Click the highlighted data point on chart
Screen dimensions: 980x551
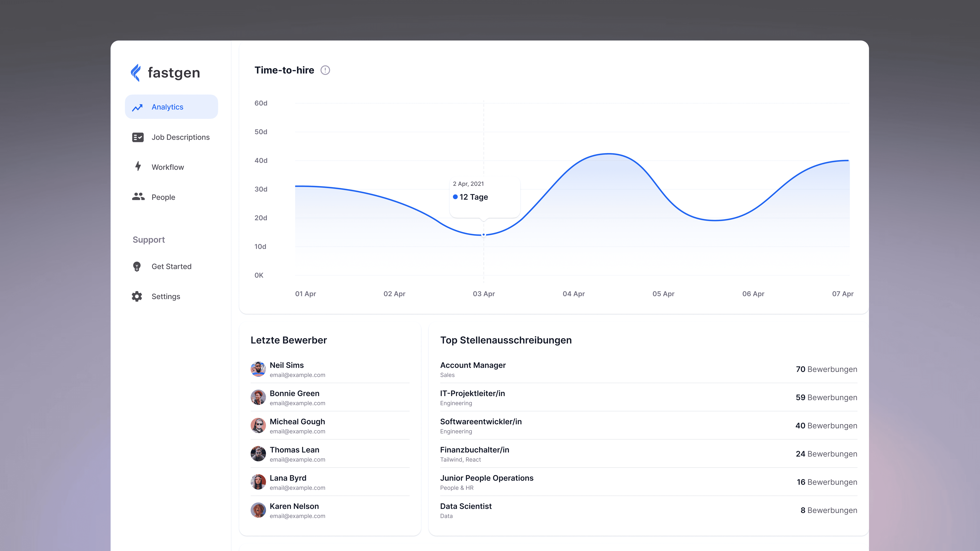pos(483,235)
